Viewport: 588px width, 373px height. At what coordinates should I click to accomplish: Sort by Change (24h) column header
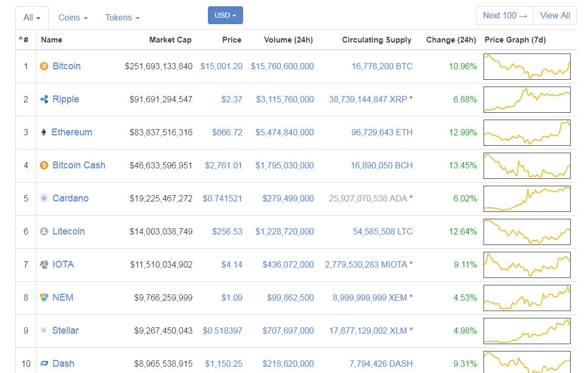click(x=450, y=40)
